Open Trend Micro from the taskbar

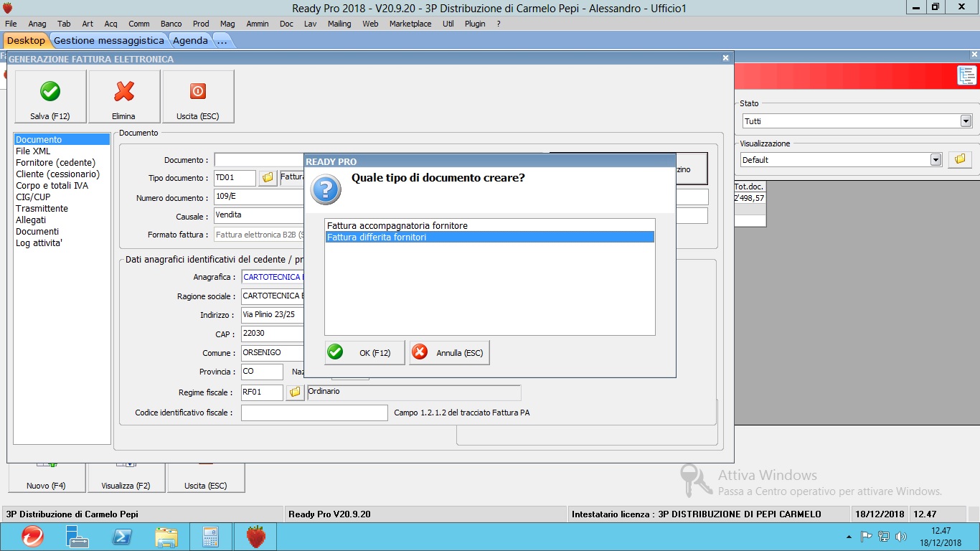coord(32,536)
